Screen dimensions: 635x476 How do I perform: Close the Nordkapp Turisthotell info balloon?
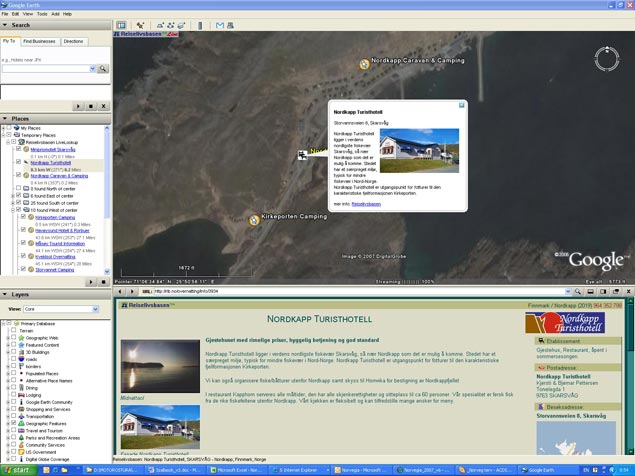[x=461, y=105]
